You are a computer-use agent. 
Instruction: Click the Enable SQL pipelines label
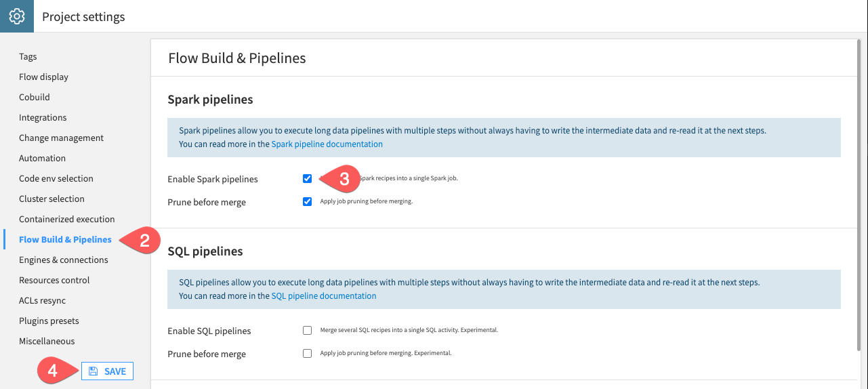tap(209, 331)
